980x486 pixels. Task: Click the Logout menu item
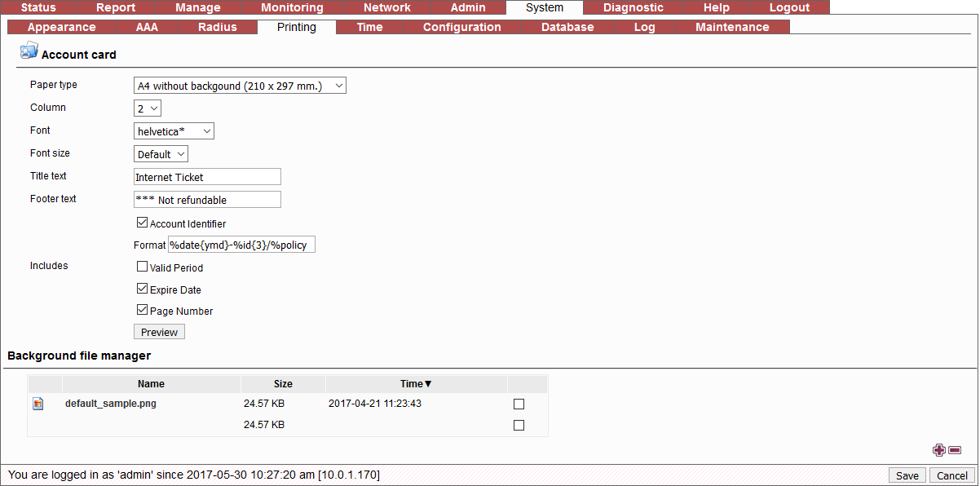tap(789, 7)
